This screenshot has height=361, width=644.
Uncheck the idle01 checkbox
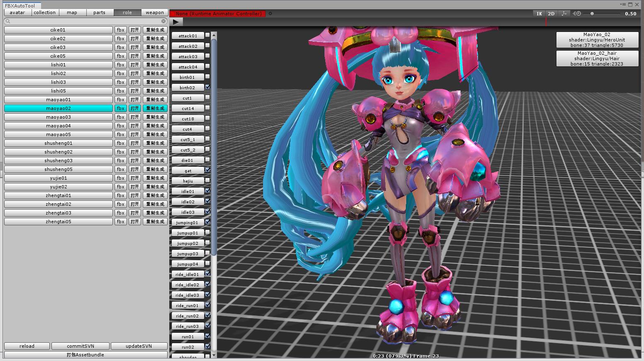click(x=207, y=191)
